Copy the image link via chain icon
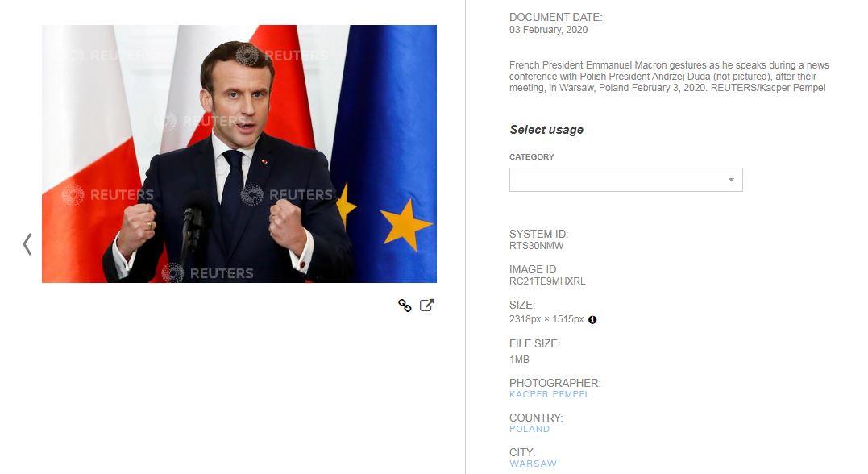 pyautogui.click(x=405, y=305)
